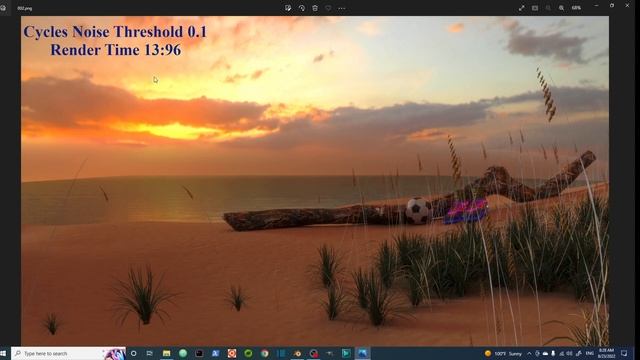Open the orange-red target app icon on the taskbar

pyautogui.click(x=232, y=353)
